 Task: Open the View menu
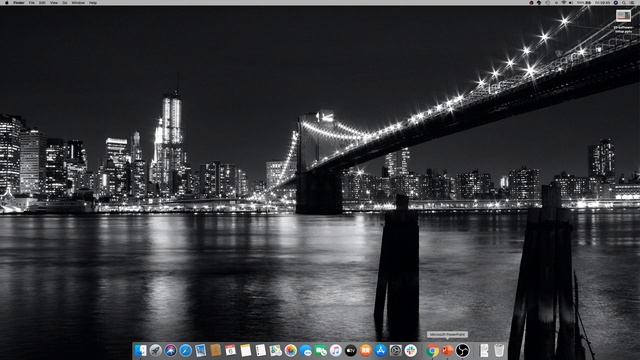54,2
